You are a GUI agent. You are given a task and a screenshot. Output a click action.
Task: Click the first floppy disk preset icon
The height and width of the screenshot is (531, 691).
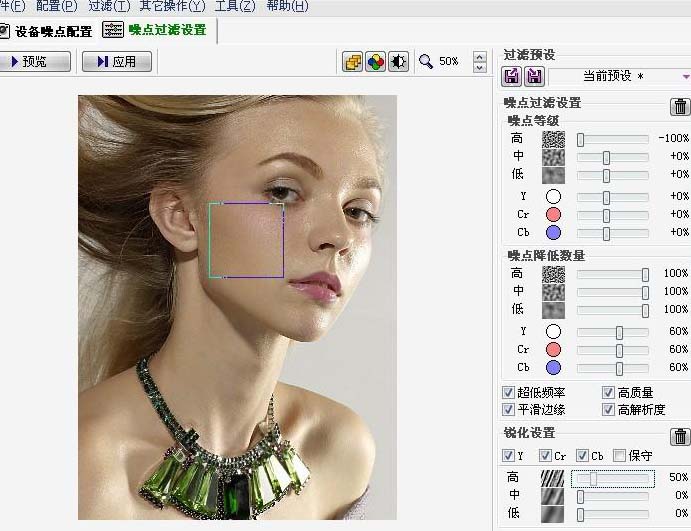(511, 77)
